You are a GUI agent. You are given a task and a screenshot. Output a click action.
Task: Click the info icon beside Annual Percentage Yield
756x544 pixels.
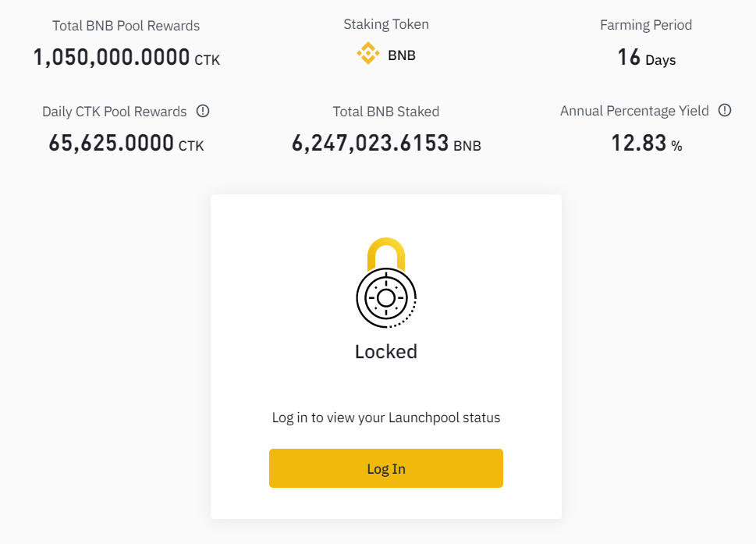(x=725, y=110)
